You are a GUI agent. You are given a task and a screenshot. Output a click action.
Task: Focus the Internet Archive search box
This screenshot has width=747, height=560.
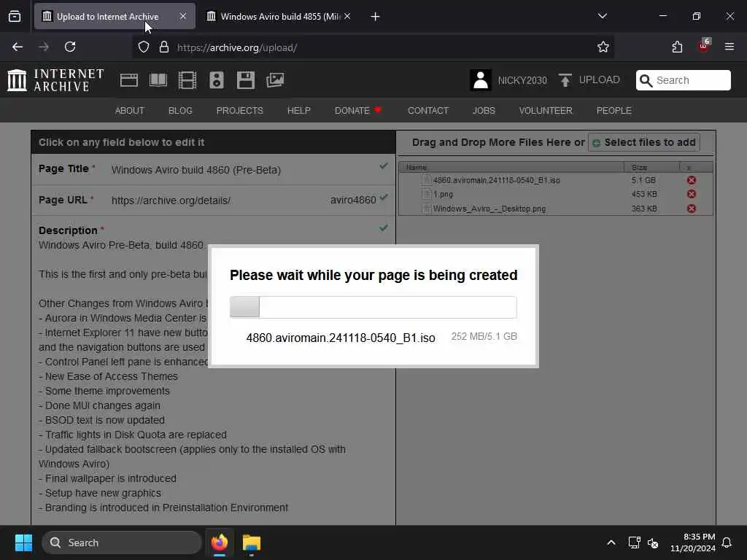pos(683,80)
